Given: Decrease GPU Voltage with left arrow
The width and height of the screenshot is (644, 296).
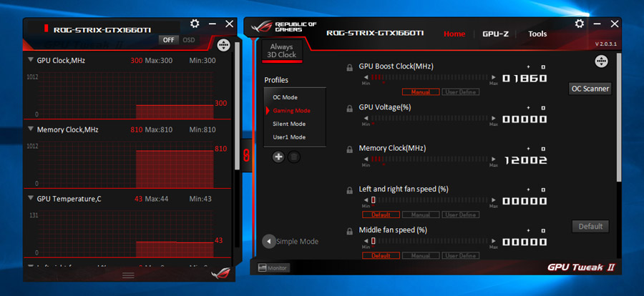Looking at the screenshot, I should (x=366, y=118).
